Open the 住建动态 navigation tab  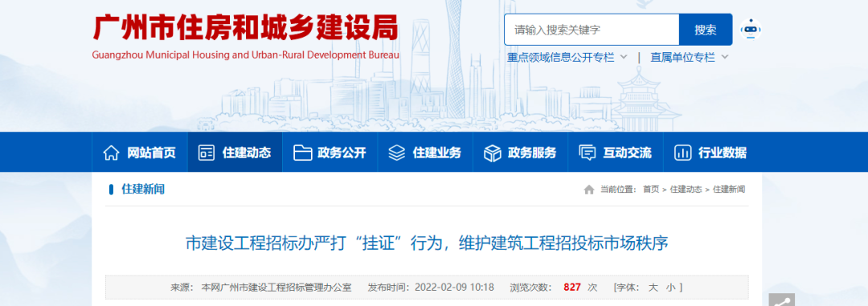[x=235, y=152]
